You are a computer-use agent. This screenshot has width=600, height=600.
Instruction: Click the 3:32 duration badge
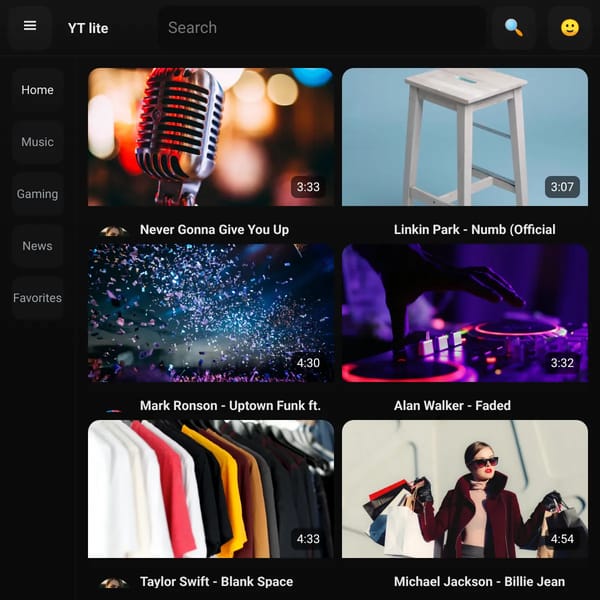[562, 363]
